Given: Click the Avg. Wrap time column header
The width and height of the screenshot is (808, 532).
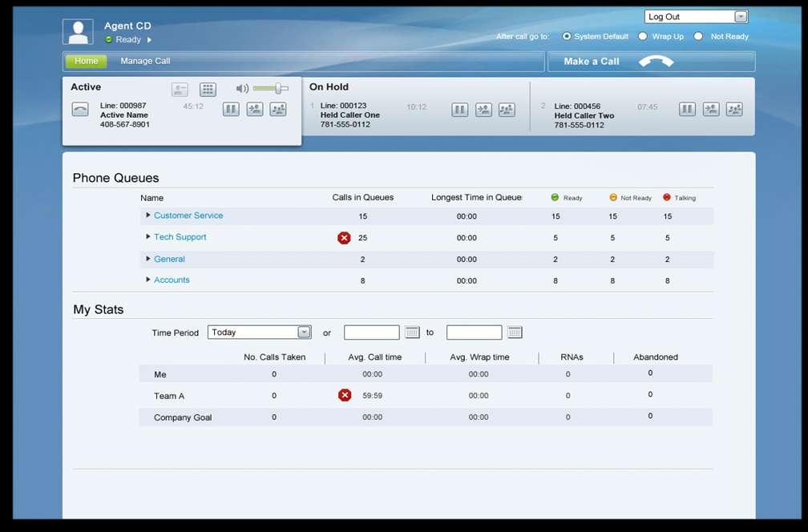Looking at the screenshot, I should pos(479,357).
